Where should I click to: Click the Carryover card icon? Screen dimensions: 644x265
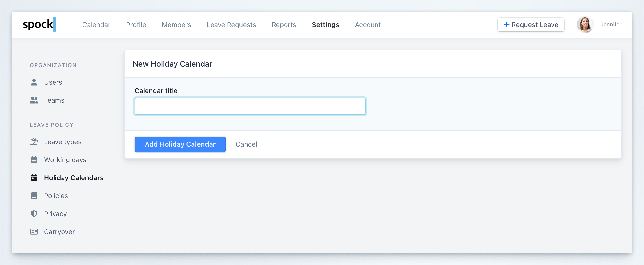[34, 231]
